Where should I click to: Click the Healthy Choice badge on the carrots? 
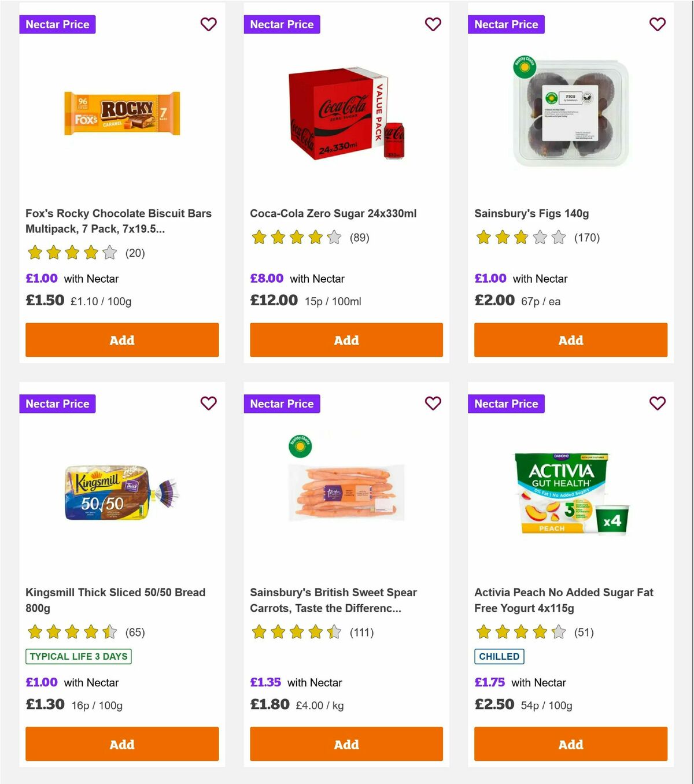[299, 446]
